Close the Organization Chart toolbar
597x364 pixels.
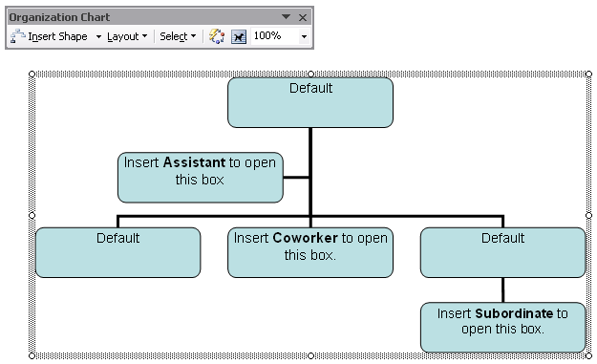(303, 17)
